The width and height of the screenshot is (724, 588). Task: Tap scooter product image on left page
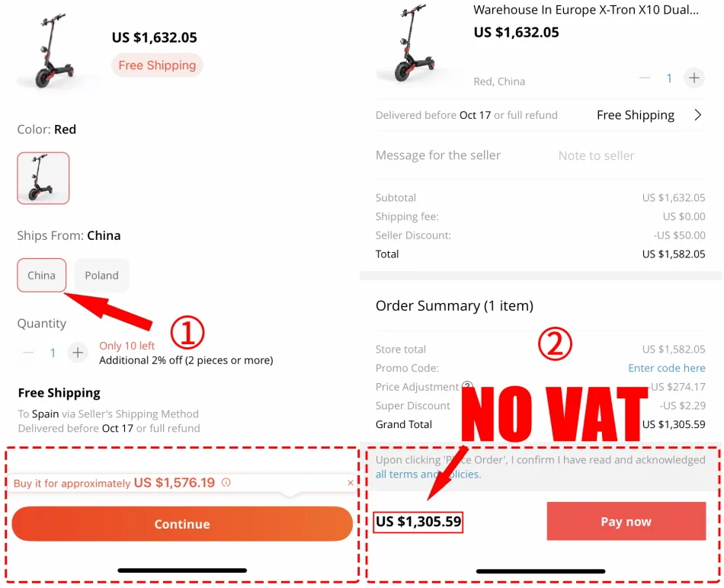coord(56,51)
